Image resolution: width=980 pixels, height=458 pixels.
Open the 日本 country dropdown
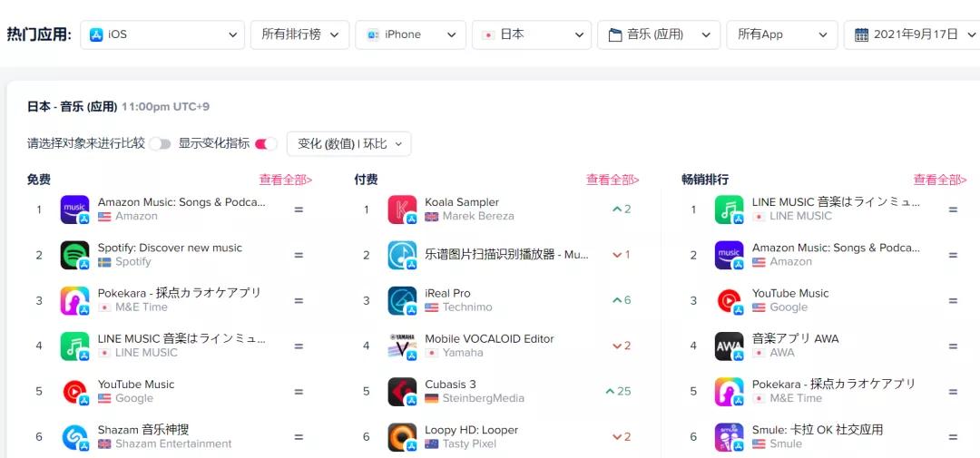point(532,34)
